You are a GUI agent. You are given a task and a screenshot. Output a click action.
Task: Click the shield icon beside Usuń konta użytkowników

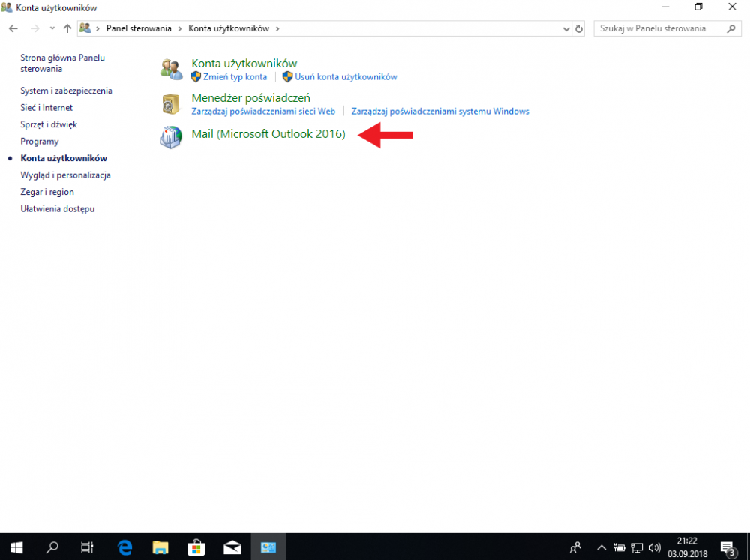(287, 77)
